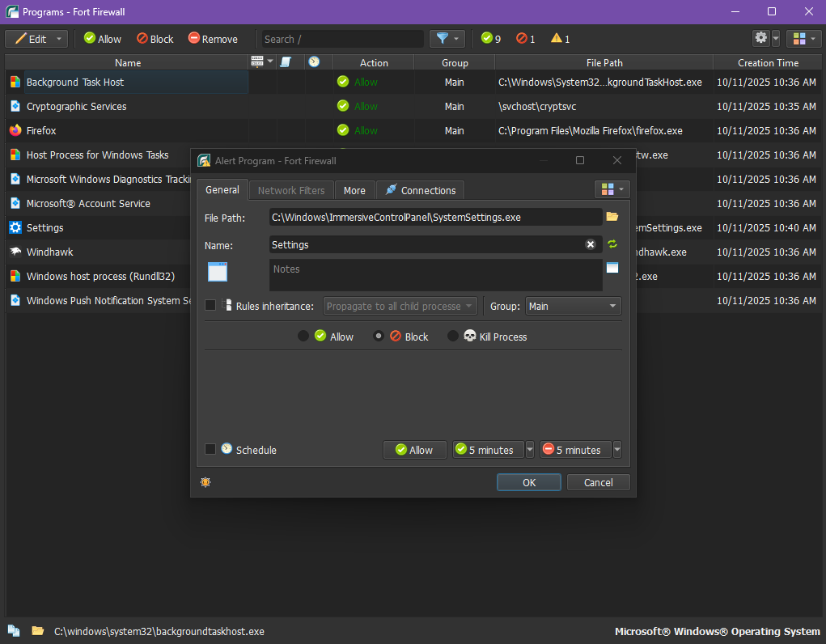Click the alerted programs warning indicator
Viewport: 826px width, 644px height.
tap(561, 39)
